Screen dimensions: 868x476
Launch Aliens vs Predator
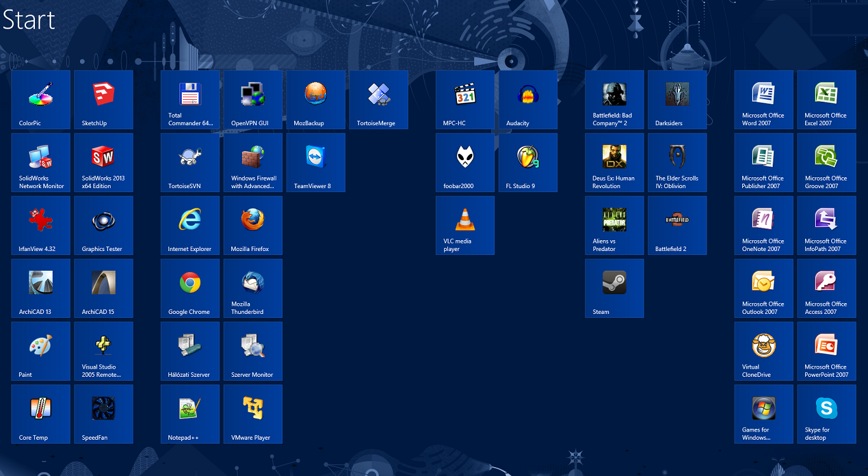(x=614, y=226)
